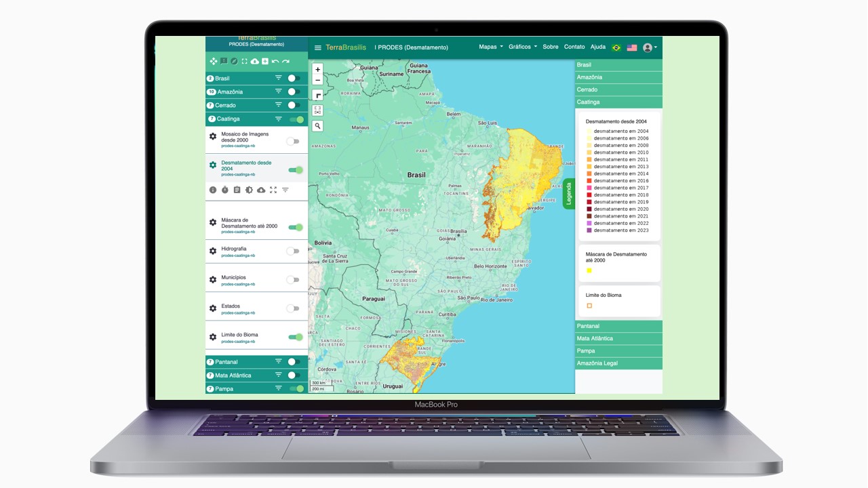The width and height of the screenshot is (868, 488).
Task: Open settings gear for Municípios layer
Action: tap(213, 279)
